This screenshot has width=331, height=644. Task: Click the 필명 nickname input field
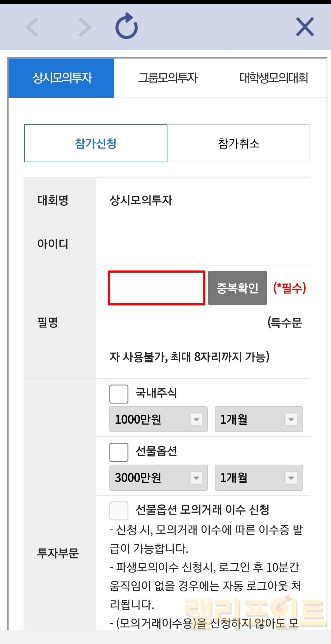click(x=157, y=288)
